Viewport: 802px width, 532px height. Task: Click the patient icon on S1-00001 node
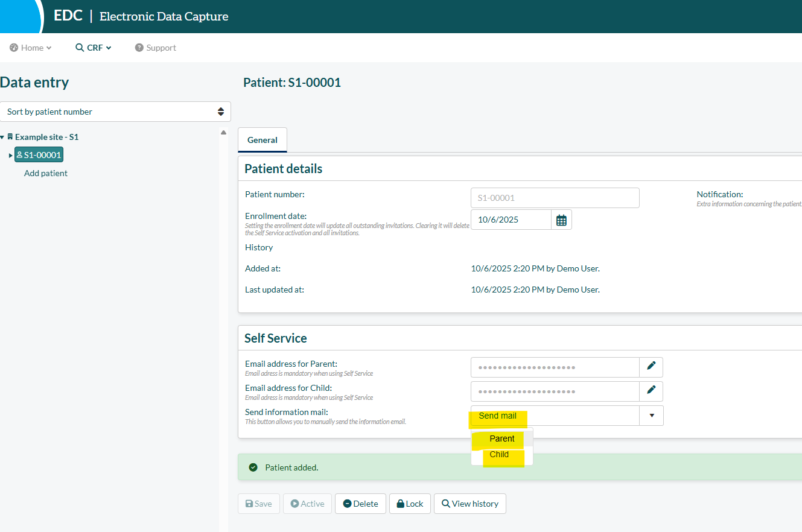click(19, 155)
